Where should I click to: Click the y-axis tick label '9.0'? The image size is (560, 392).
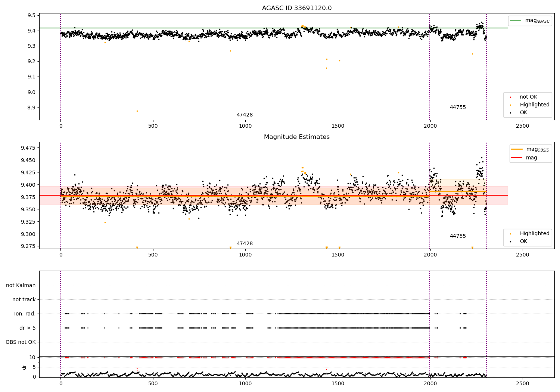coord(32,92)
